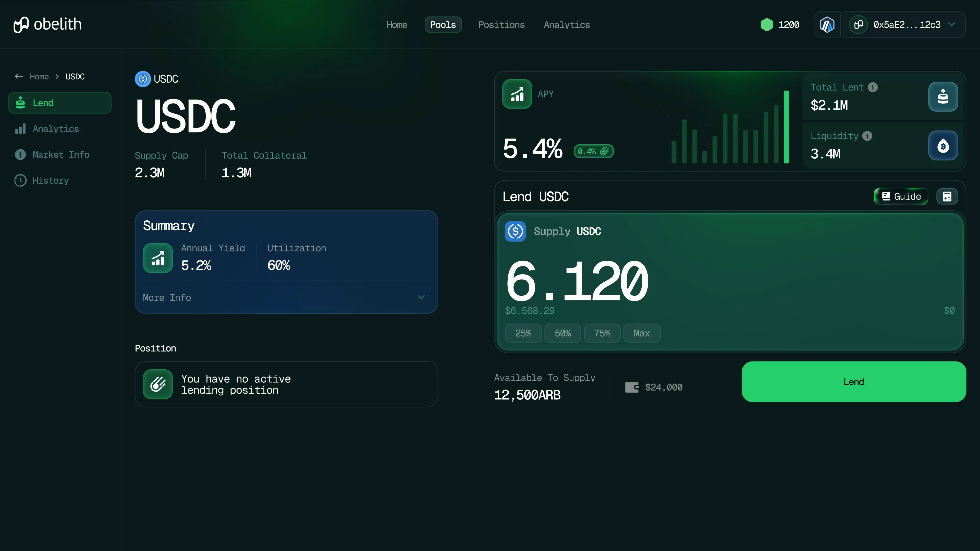Screen dimensions: 980x551
Task: Click the 3.4M Liquidity value
Action: coord(826,154)
